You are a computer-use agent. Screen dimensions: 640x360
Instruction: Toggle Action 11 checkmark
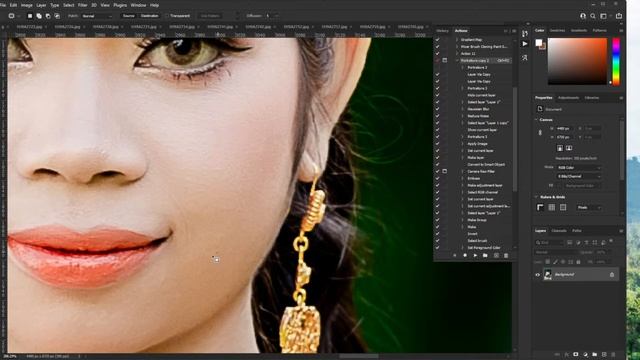point(438,53)
